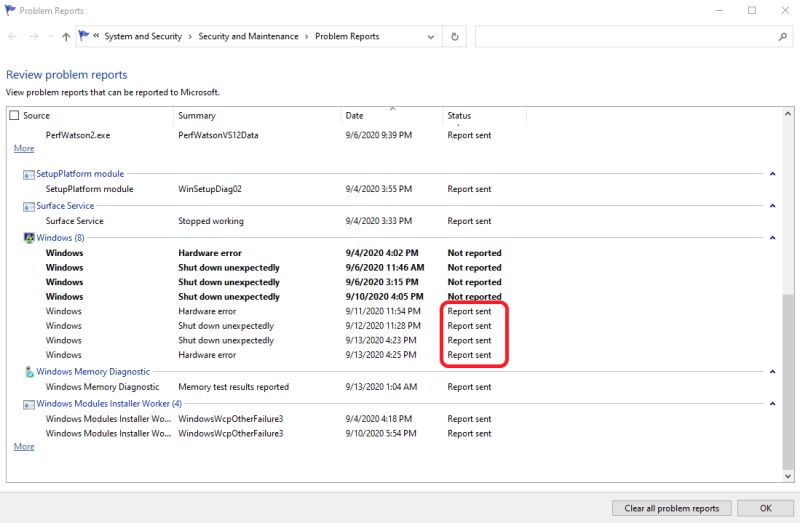
Task: Click the Windows Memory Diagnostic group icon
Action: [29, 372]
